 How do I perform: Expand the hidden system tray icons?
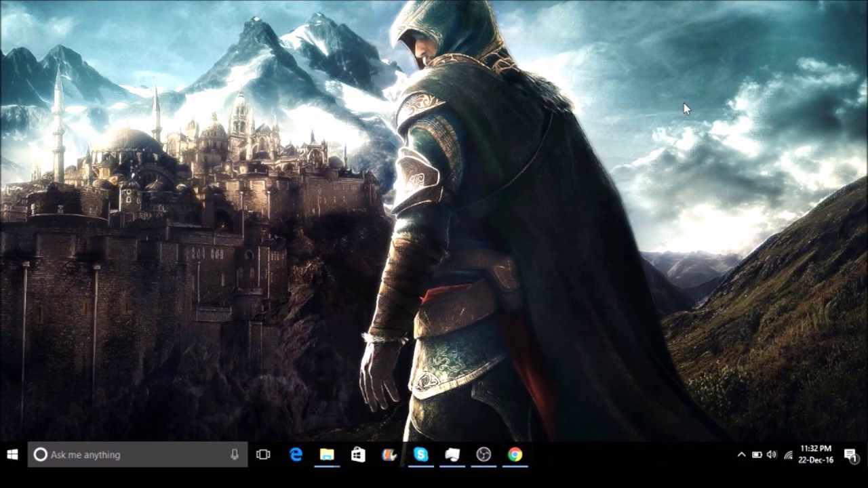741,455
